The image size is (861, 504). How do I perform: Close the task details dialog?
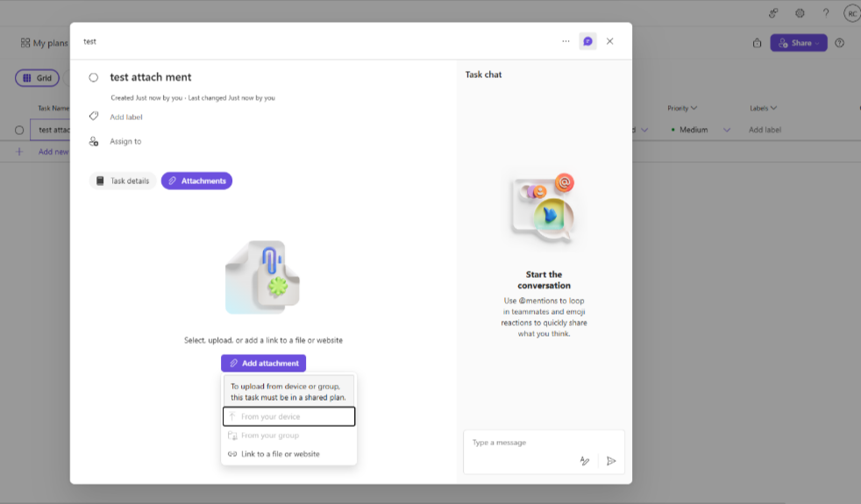pos(610,41)
